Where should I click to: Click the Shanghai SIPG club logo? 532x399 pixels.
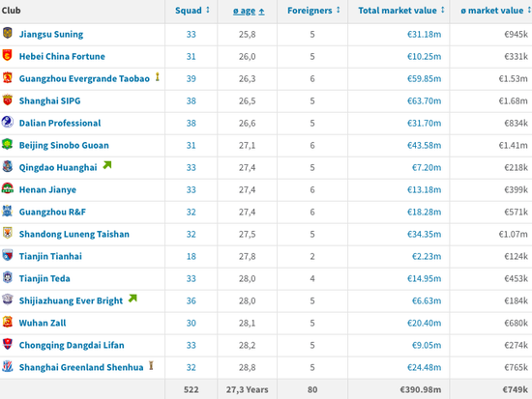[8, 100]
